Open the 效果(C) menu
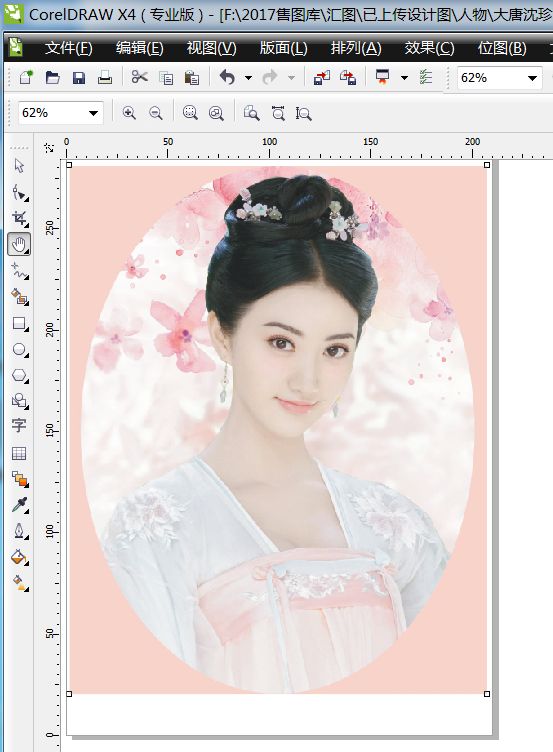This screenshot has height=752, width=553. tap(429, 48)
